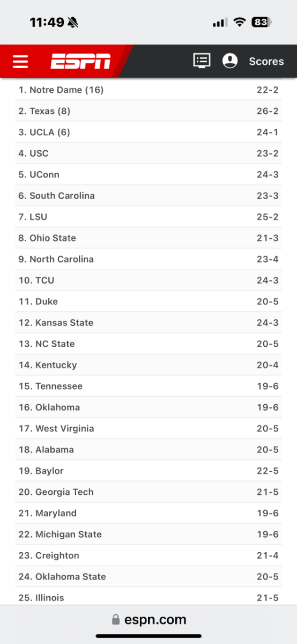Tap the Wi-Fi status icon
The image size is (297, 644).
click(x=239, y=22)
